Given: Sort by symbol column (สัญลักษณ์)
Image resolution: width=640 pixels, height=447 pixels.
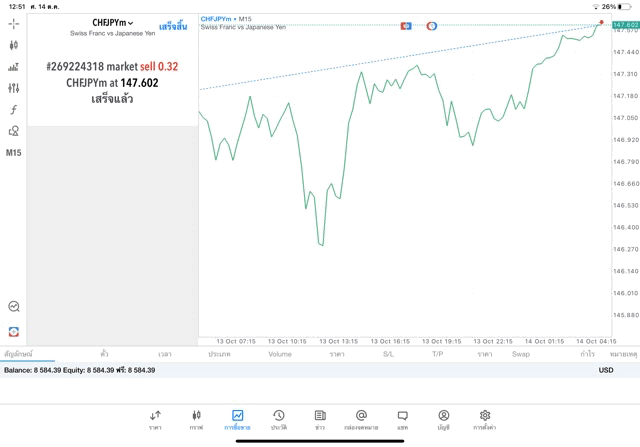Looking at the screenshot, I should 18,354.
